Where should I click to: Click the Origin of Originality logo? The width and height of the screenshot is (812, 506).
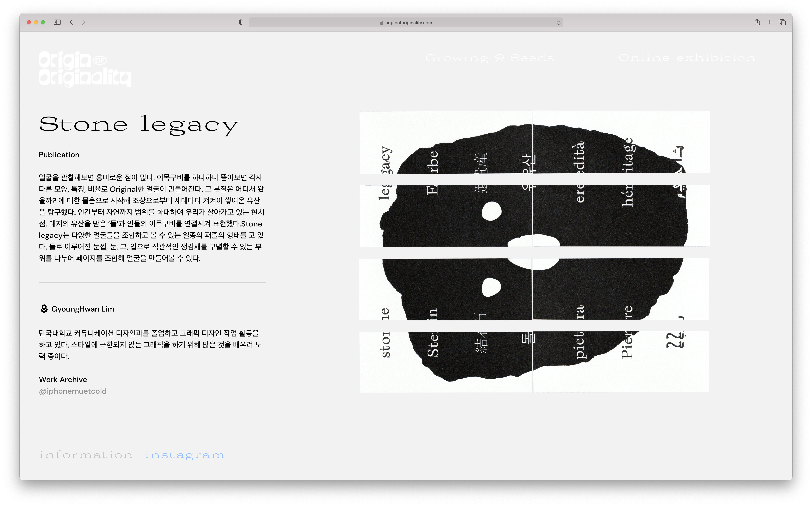click(85, 69)
